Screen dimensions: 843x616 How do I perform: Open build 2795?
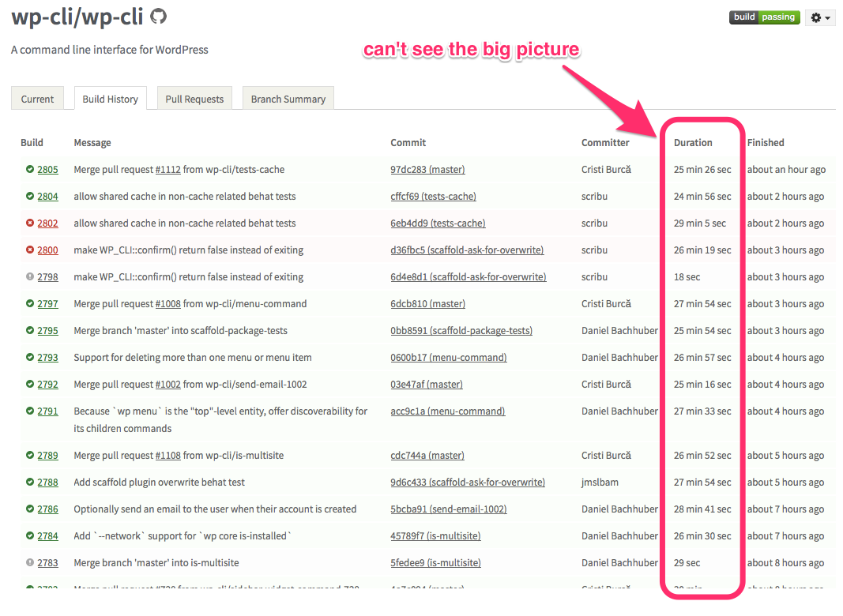[48, 331]
